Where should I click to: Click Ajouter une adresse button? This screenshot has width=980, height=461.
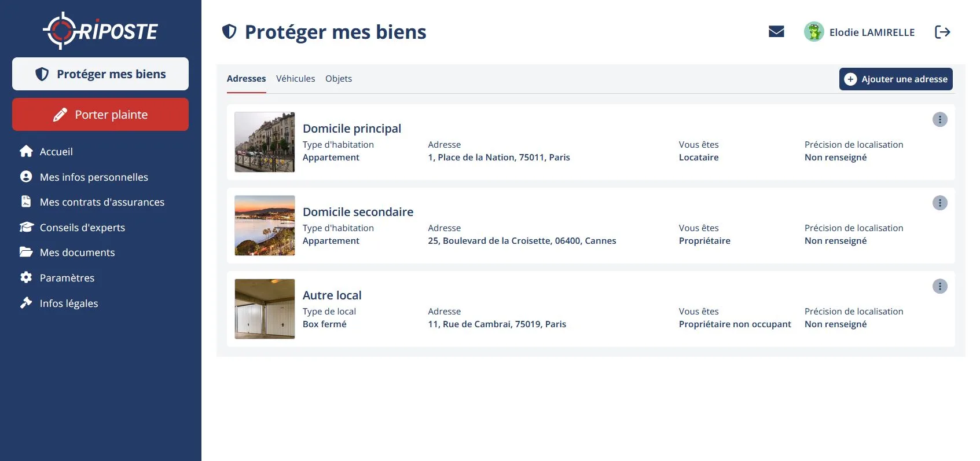pos(895,79)
